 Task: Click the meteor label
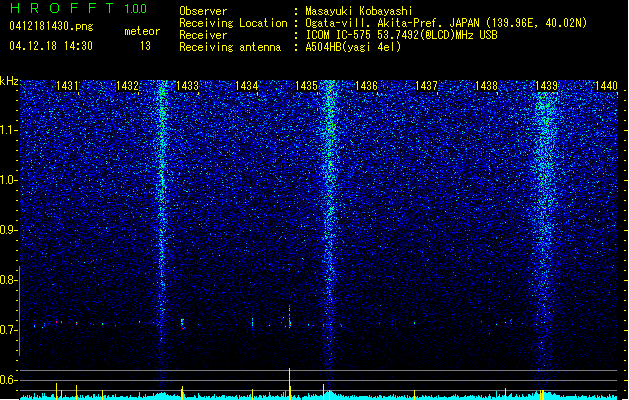tap(142, 31)
